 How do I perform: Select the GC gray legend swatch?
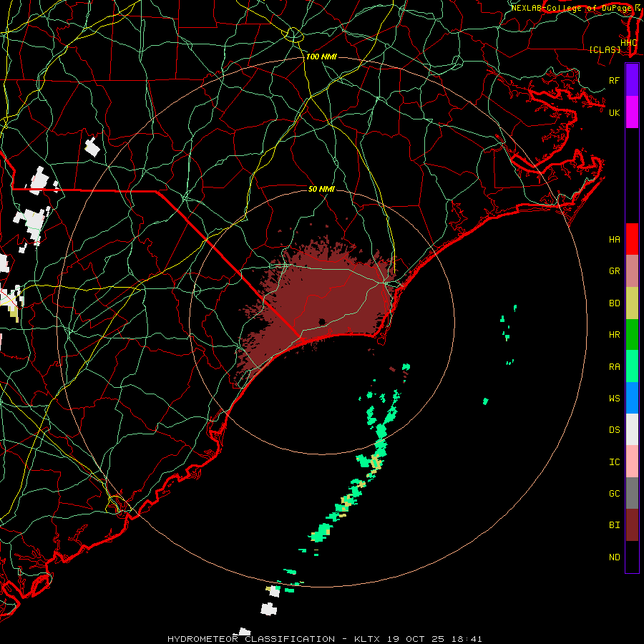[x=632, y=493]
